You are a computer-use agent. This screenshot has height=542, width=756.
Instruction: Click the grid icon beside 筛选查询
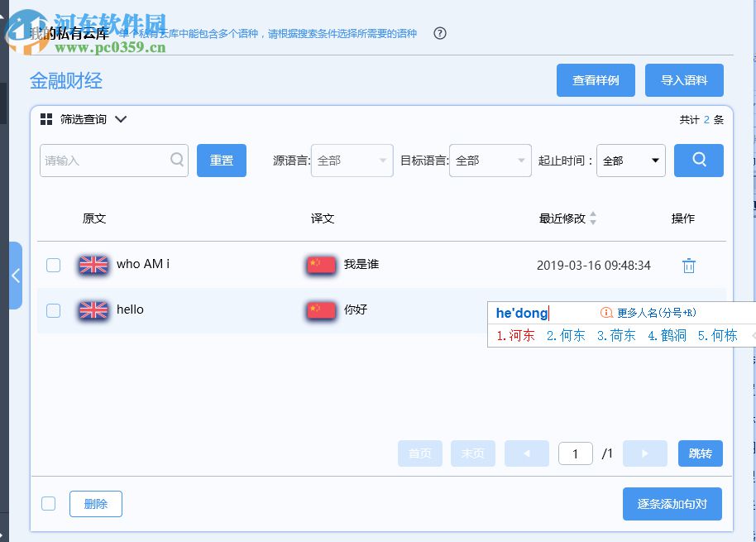point(47,119)
